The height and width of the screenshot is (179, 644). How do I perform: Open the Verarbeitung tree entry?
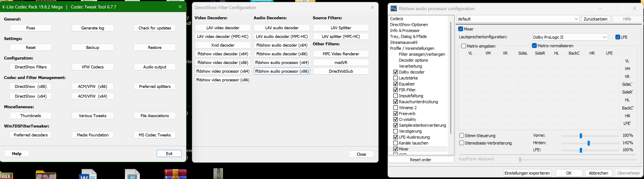pos(410,66)
